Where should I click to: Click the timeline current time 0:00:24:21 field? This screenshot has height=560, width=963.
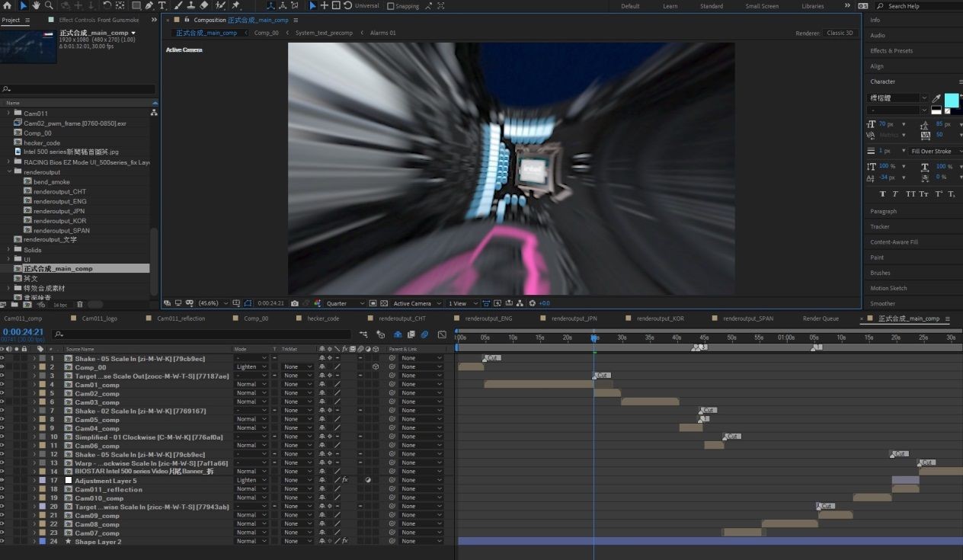[x=23, y=332]
